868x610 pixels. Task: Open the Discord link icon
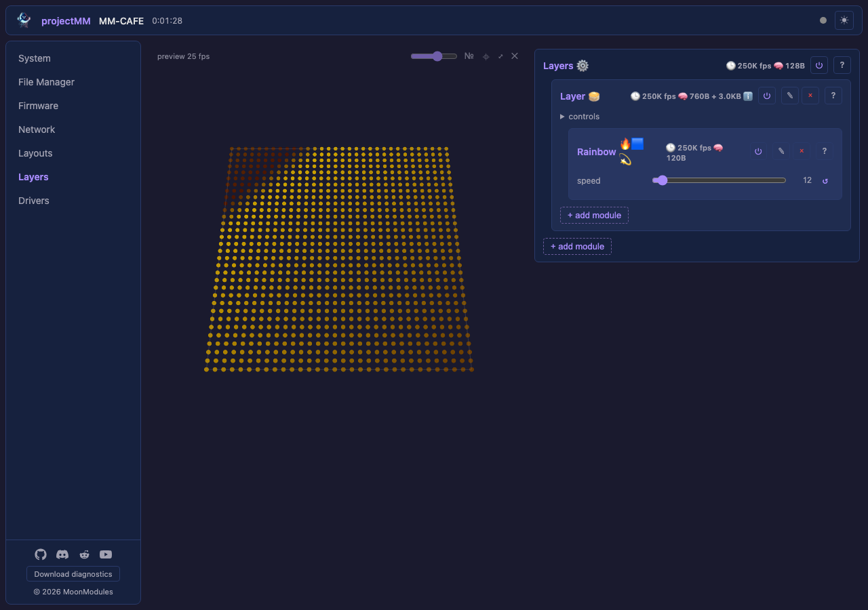click(62, 554)
